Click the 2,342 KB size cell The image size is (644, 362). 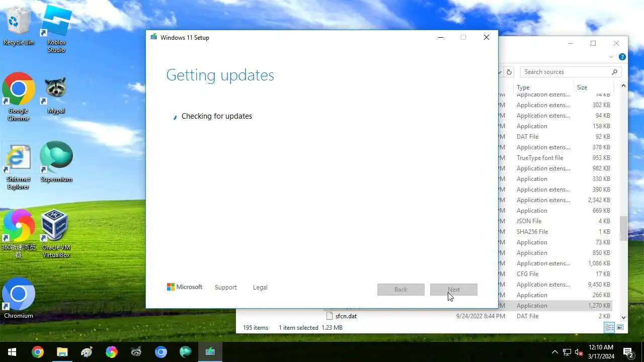pos(599,200)
